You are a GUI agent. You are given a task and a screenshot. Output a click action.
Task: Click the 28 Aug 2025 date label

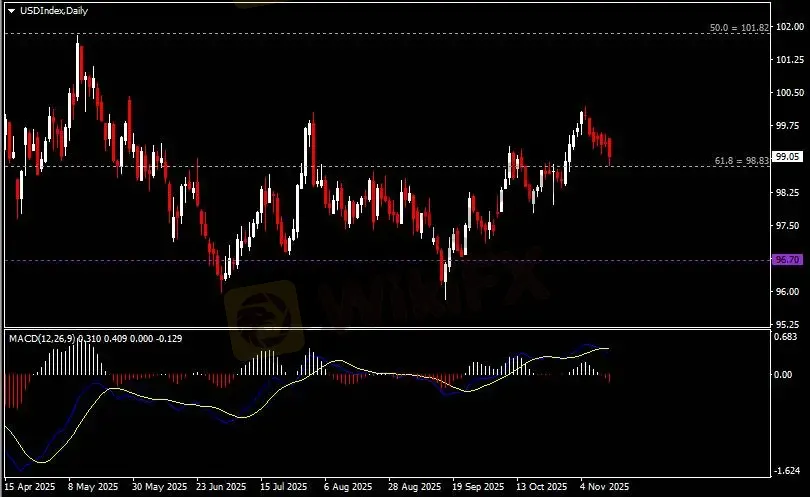coord(414,487)
